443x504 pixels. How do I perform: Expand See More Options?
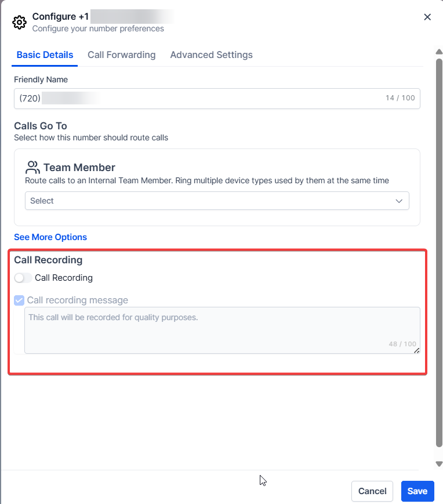coord(50,237)
